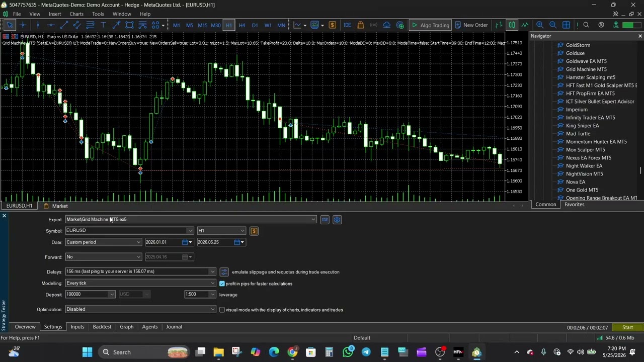The width and height of the screenshot is (644, 362).
Task: Open the Charts menu
Action: point(76,14)
